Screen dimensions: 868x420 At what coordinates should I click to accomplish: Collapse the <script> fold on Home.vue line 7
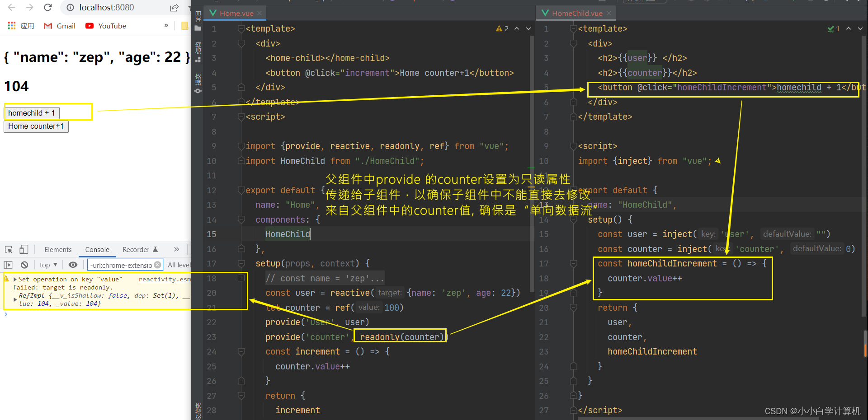pyautogui.click(x=241, y=117)
